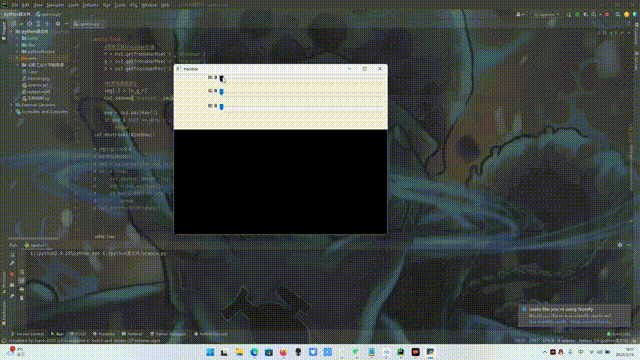Adjust the G trackbar slider handle
The width and height of the screenshot is (640, 360).
pos(222,92)
